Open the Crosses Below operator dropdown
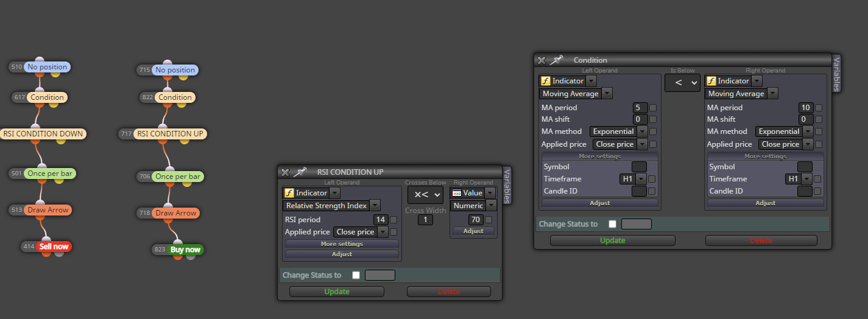Viewport: 868px width, 319px height. 425,194
